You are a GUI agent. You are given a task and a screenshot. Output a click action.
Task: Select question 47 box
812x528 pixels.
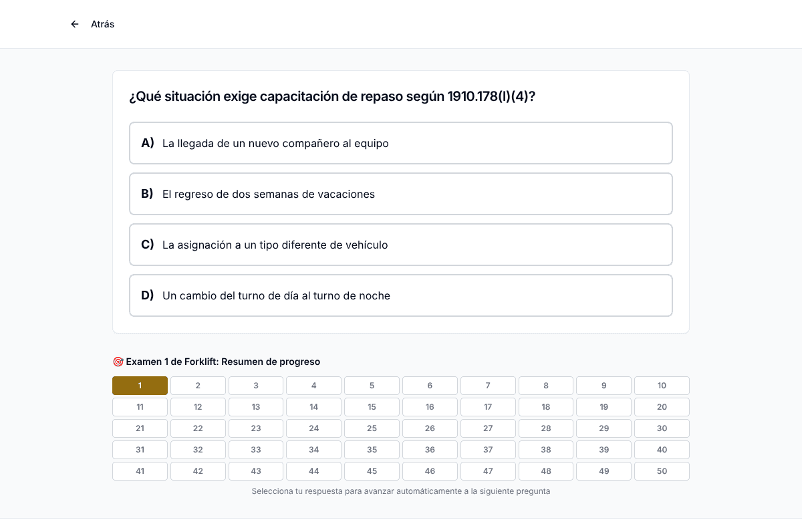(x=488, y=471)
